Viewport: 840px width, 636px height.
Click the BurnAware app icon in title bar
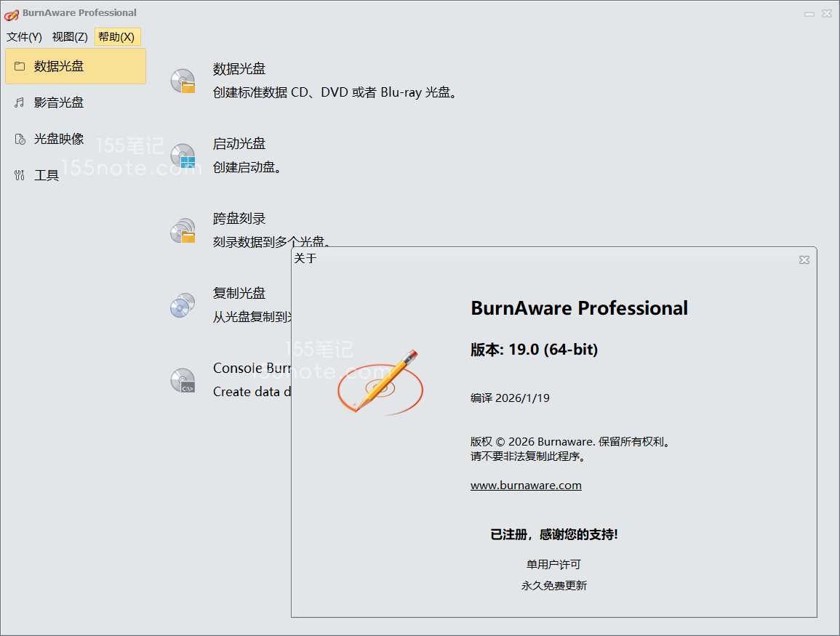11,13
